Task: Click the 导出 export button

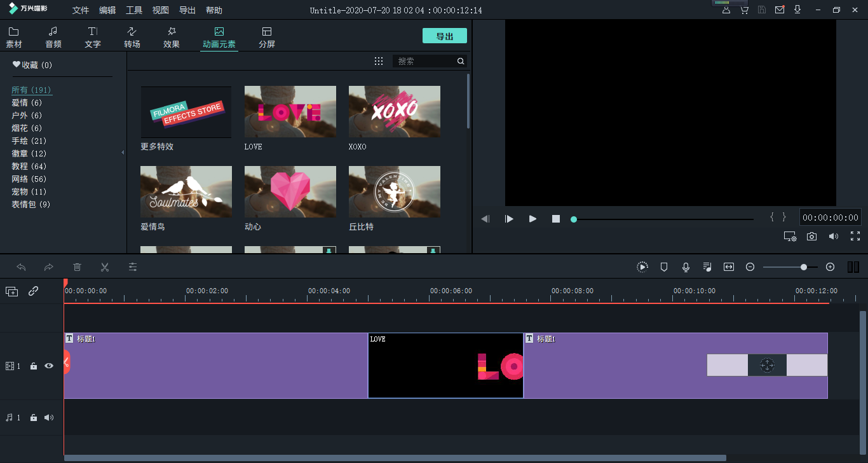Action: (444, 36)
